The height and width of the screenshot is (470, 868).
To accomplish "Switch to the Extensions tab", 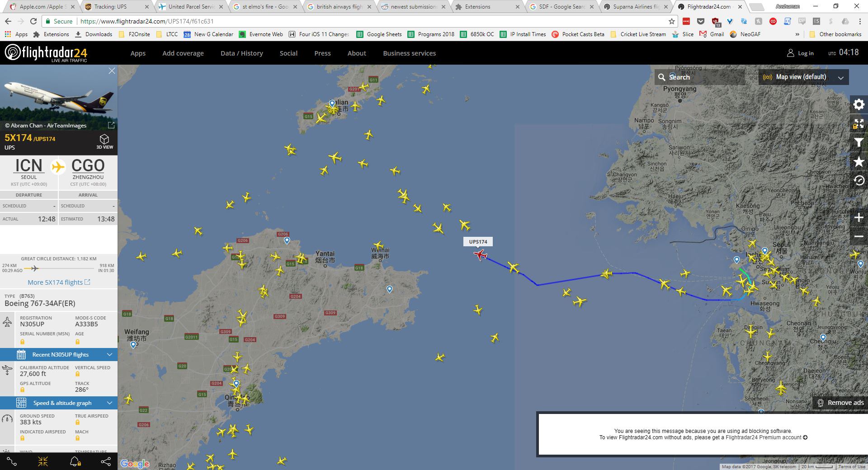I will coord(487,7).
